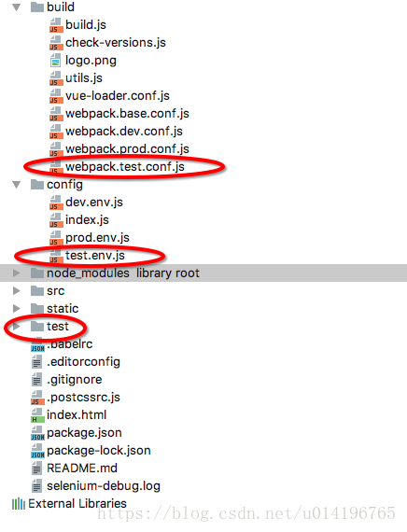Click the README.md text file icon
Image resolution: width=407 pixels, height=532 pixels.
point(37,469)
